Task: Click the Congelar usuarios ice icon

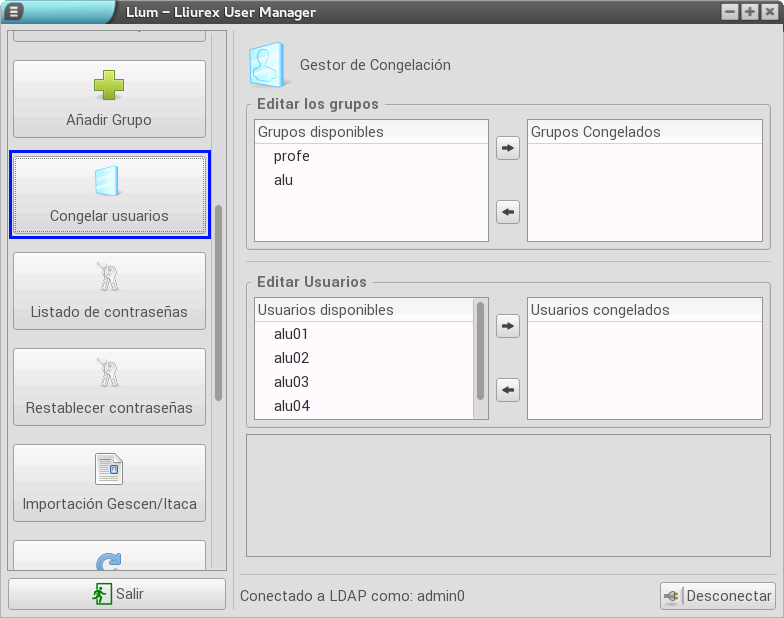Action: (x=109, y=181)
